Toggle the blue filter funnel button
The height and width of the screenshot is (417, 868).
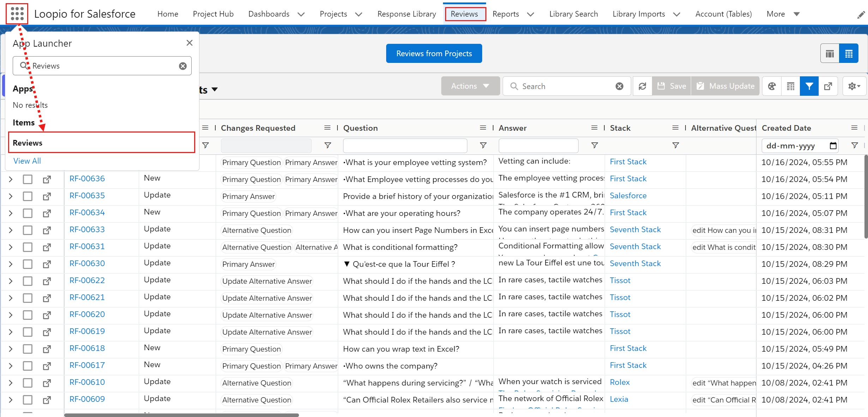coord(809,86)
